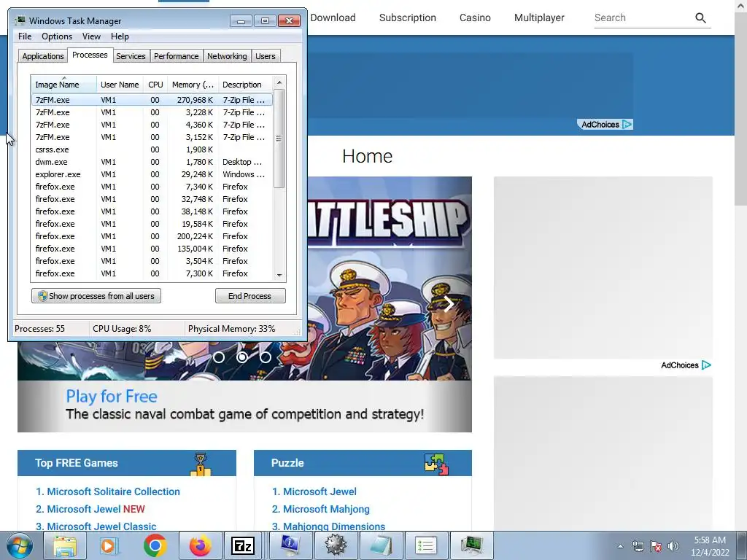Switch to the Users tab
Image resolution: width=747 pixels, height=560 pixels.
coord(265,56)
